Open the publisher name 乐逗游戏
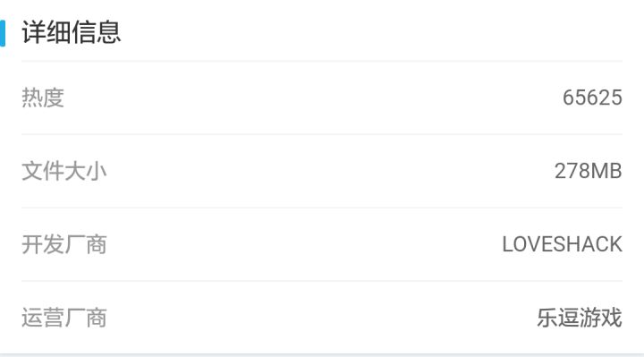 (580, 318)
